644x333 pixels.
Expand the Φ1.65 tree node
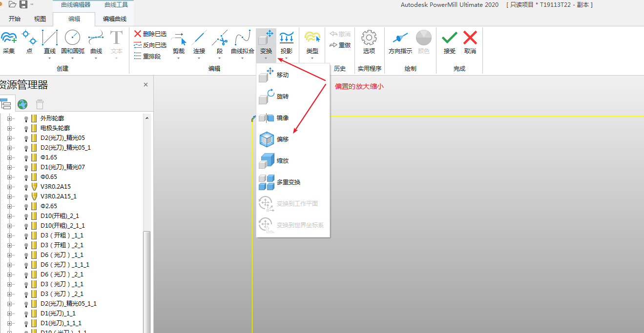[x=9, y=157]
